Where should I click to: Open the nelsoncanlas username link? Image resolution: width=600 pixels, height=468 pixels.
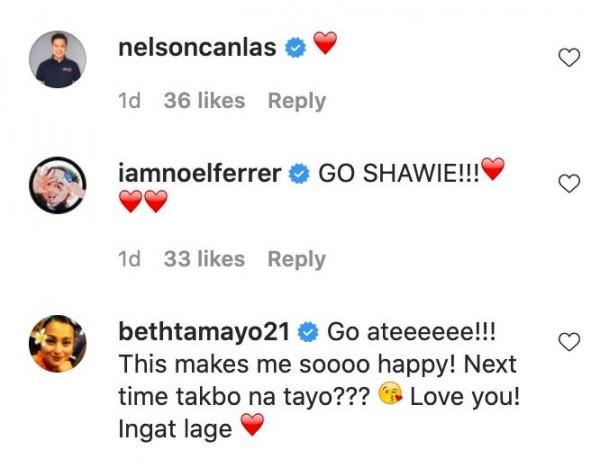point(197,47)
